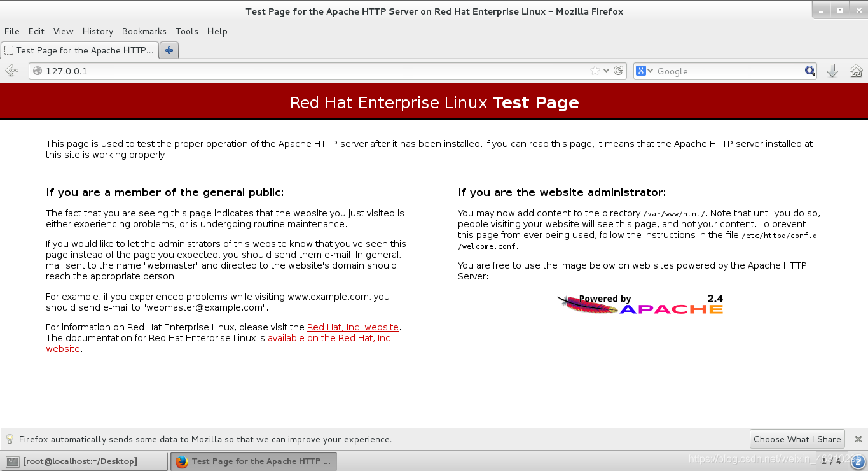Bookmark this page with the star icon

point(595,71)
